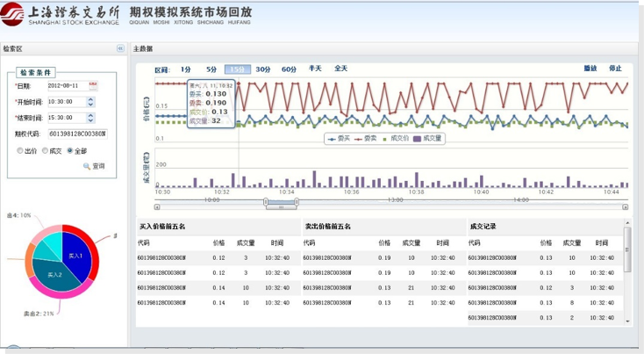This screenshot has width=644, height=354.
Task: Click 播放 to start playback
Action: (x=590, y=69)
